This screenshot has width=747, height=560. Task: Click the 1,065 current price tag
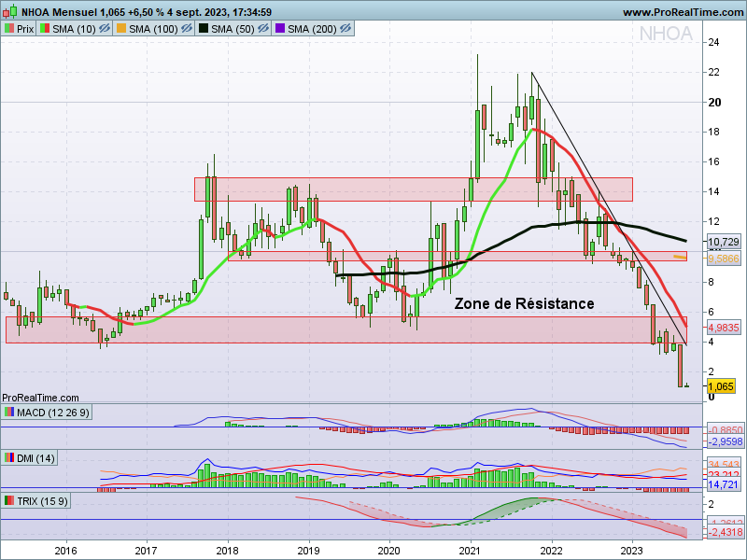[x=721, y=386]
